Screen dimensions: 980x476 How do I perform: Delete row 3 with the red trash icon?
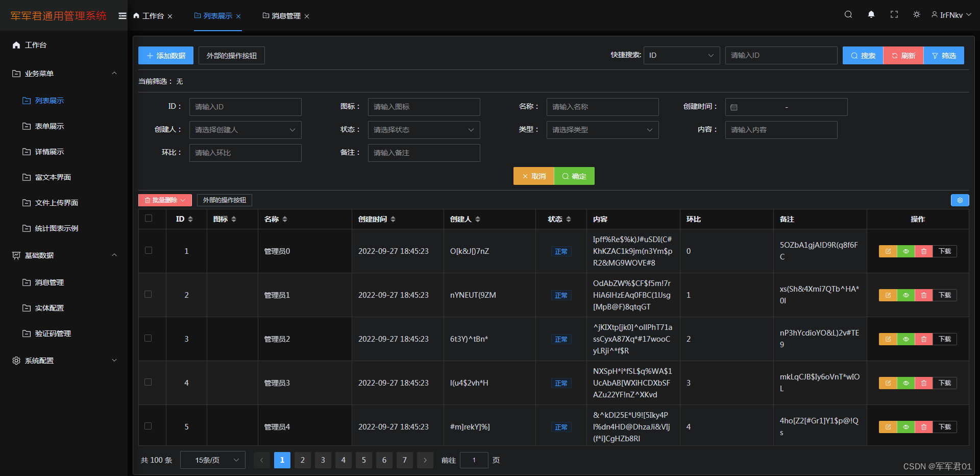[x=923, y=339]
